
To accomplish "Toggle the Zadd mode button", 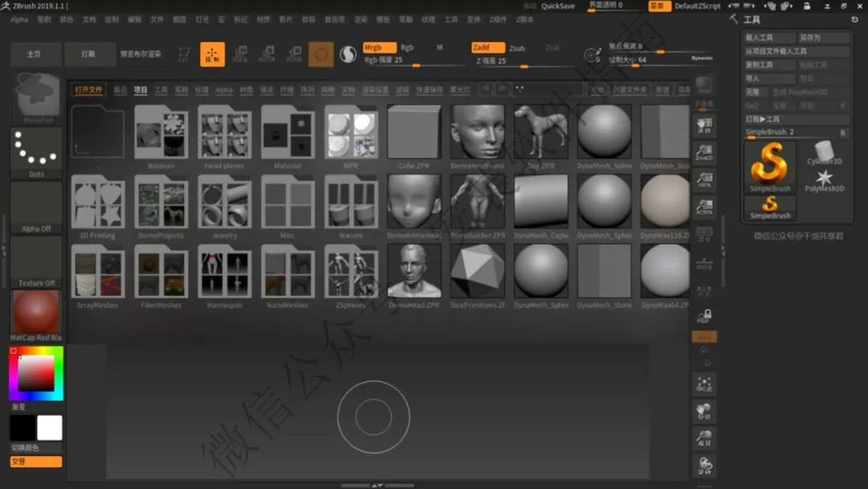I will coord(487,47).
